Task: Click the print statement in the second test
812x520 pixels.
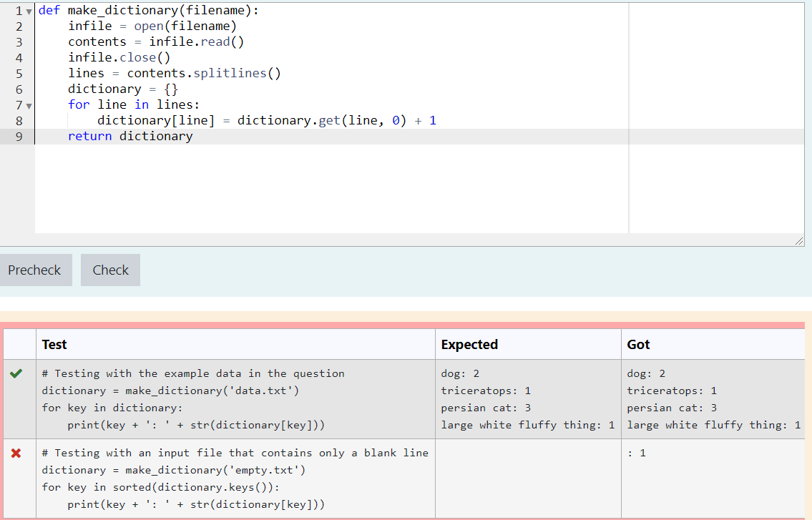Action: pyautogui.click(x=196, y=504)
